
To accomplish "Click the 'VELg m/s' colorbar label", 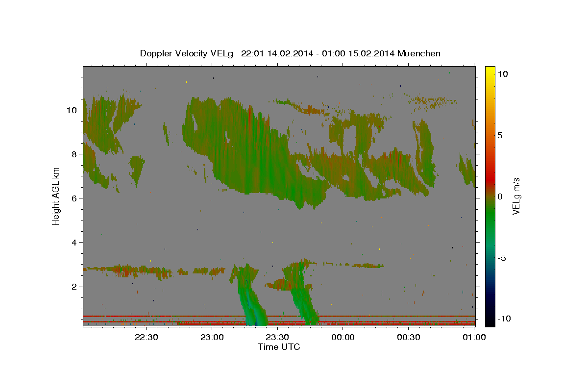I will (516, 195).
